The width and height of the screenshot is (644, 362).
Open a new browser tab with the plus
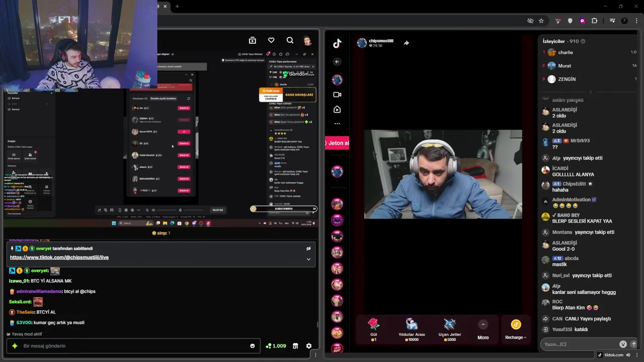coord(177,6)
